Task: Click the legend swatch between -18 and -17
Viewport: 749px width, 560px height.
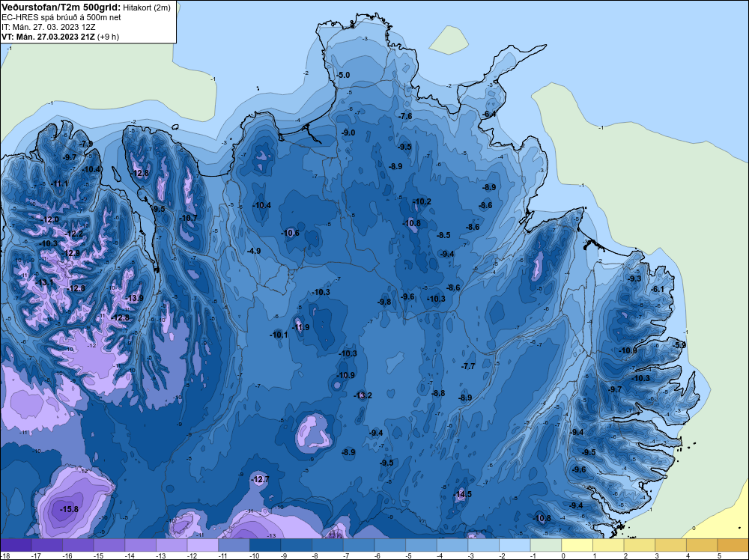Action: (x=16, y=545)
